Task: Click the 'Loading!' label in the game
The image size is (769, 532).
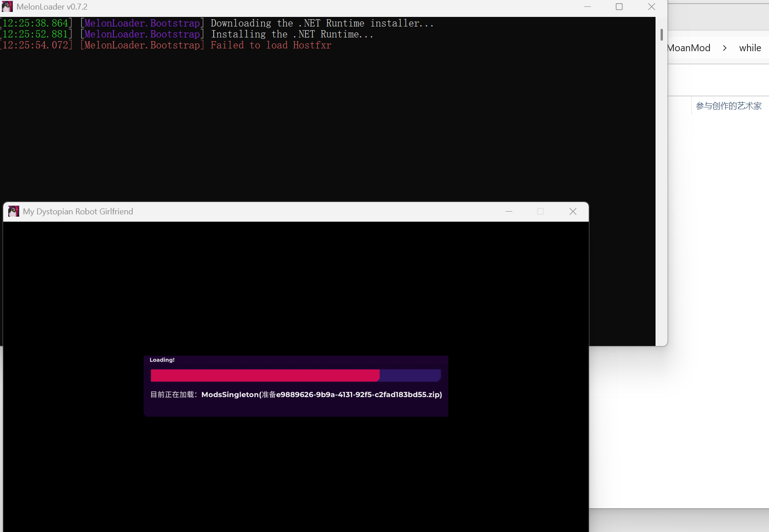Action: [162, 360]
